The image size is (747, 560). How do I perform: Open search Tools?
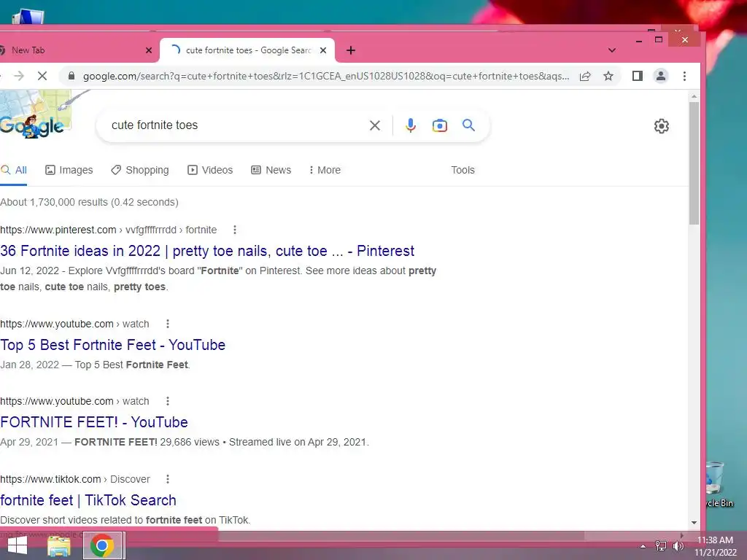pos(463,170)
